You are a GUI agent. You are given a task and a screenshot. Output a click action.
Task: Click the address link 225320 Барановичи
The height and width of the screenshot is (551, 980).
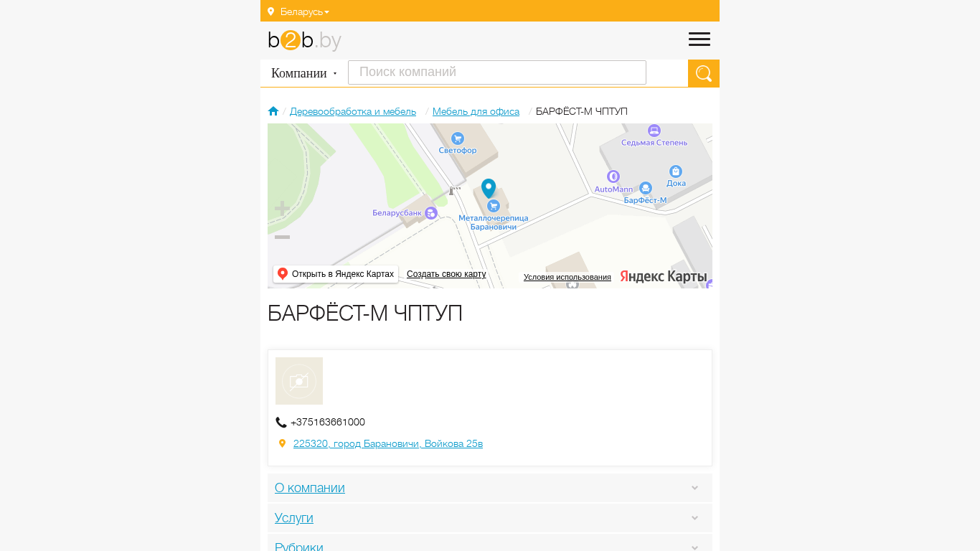[x=388, y=443]
